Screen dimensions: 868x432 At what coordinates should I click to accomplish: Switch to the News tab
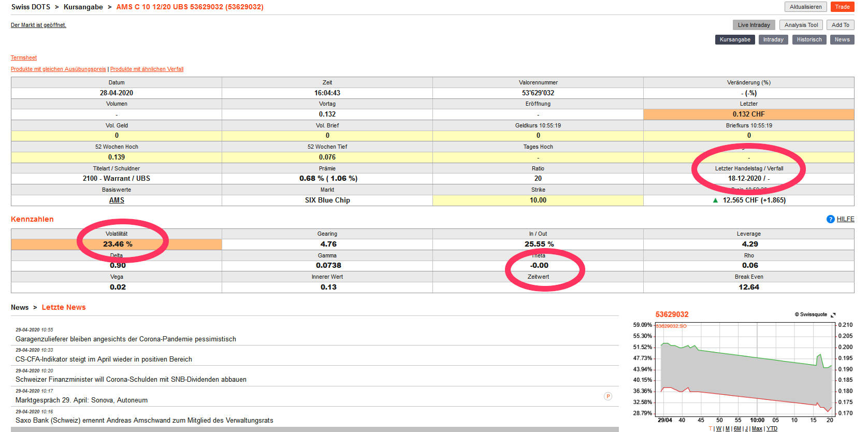pyautogui.click(x=842, y=39)
